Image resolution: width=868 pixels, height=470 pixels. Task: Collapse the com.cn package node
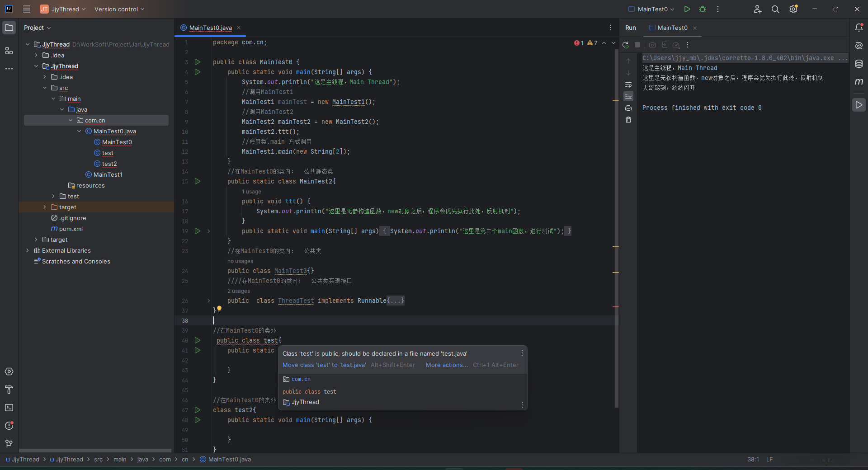point(71,120)
